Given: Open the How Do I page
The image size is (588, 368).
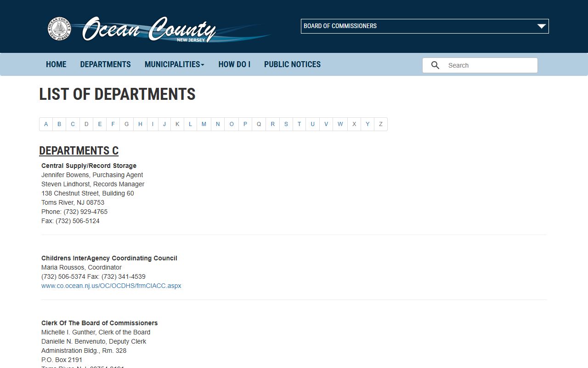Looking at the screenshot, I should (234, 64).
